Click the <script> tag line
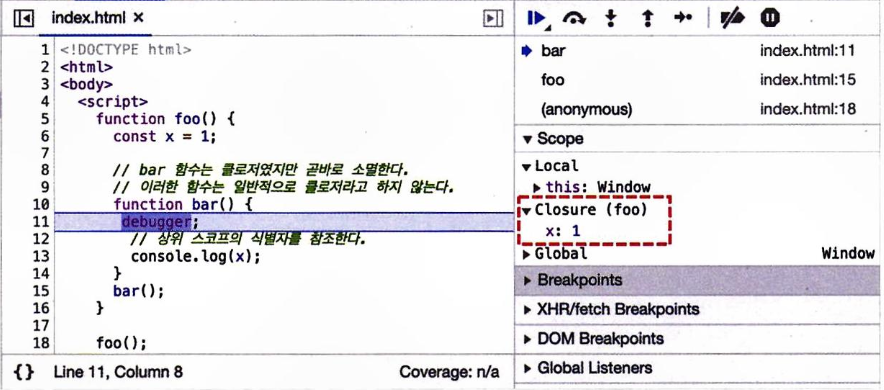The image size is (884, 390). [113, 102]
